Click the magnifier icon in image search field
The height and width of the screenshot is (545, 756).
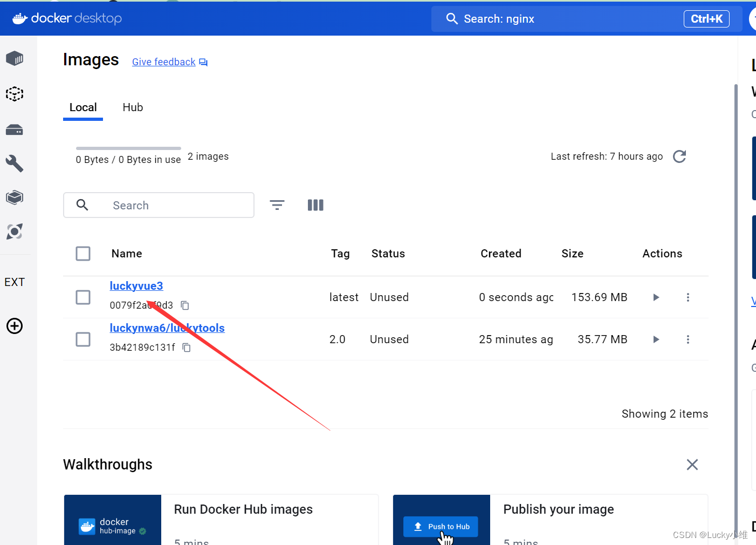(83, 205)
